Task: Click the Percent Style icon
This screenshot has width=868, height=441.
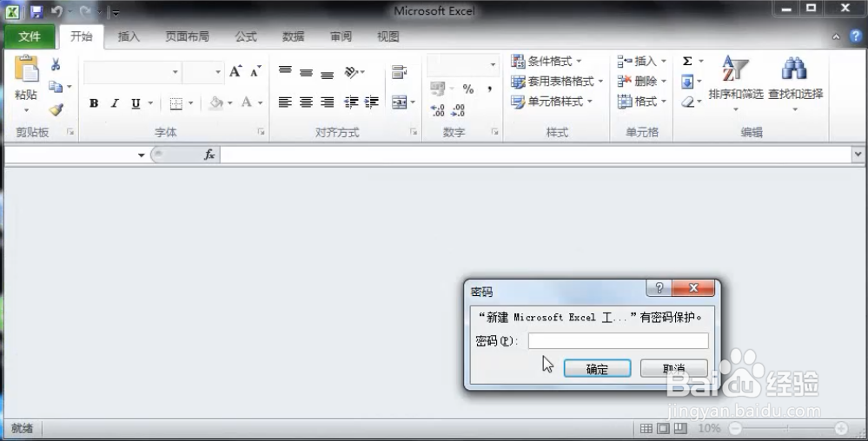Action: pyautogui.click(x=468, y=89)
